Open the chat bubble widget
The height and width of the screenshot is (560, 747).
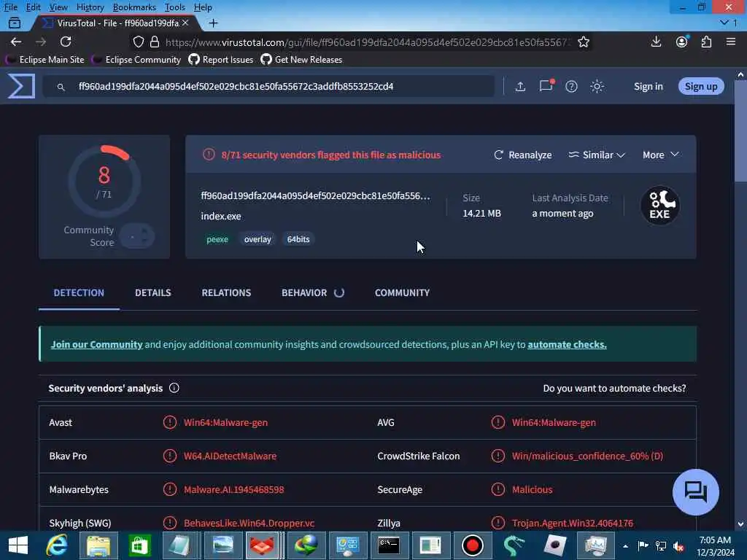[695, 492]
